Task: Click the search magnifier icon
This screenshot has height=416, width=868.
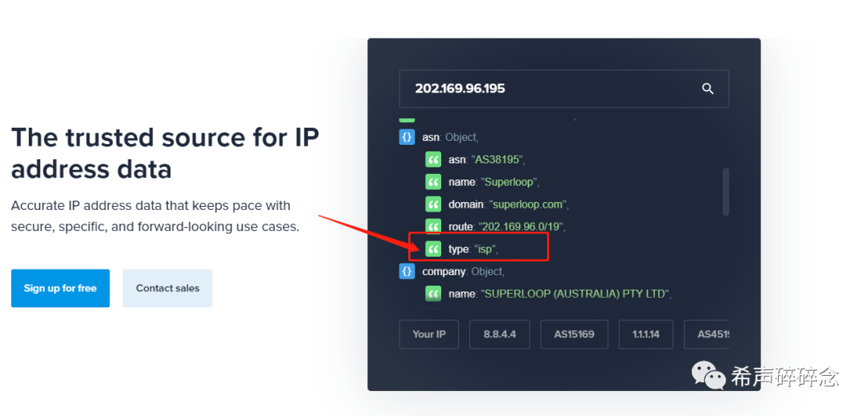Action: pyautogui.click(x=707, y=89)
